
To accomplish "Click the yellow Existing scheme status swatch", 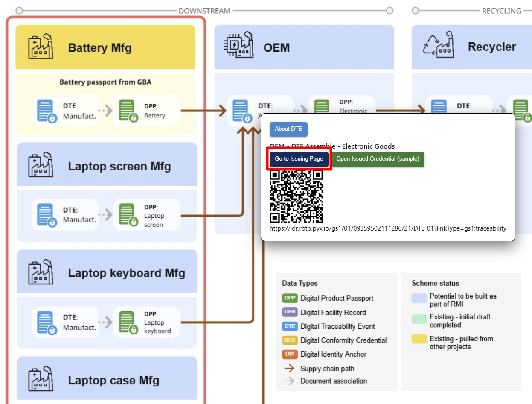I will 419,339.
